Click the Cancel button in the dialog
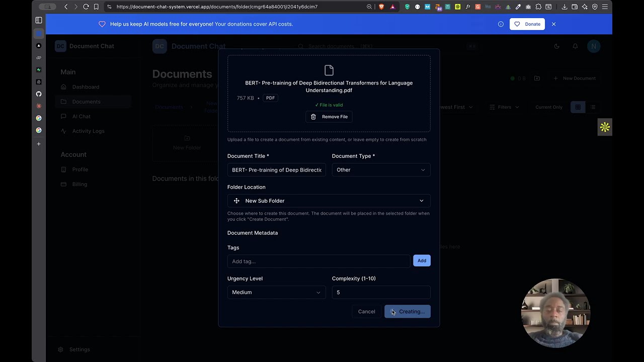 coord(366,311)
